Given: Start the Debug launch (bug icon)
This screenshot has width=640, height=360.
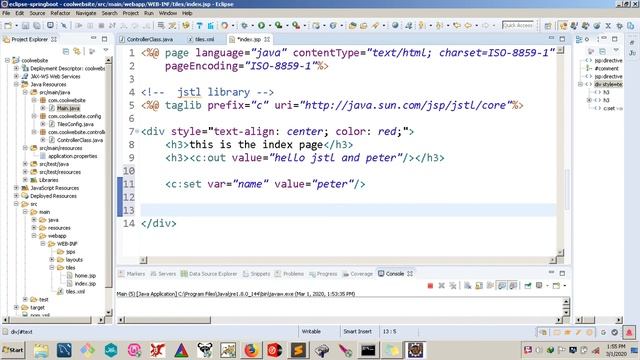Looking at the screenshot, I should point(244,26).
